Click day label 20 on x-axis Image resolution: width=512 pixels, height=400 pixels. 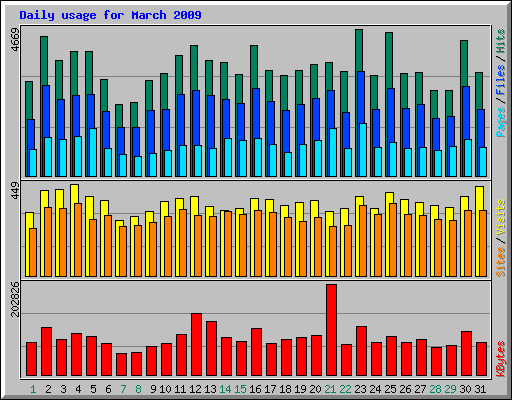(315, 389)
